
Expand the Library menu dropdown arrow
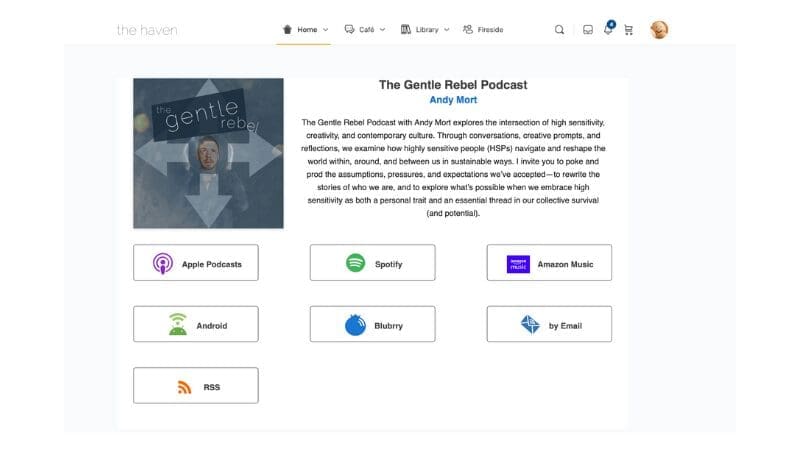coord(446,30)
